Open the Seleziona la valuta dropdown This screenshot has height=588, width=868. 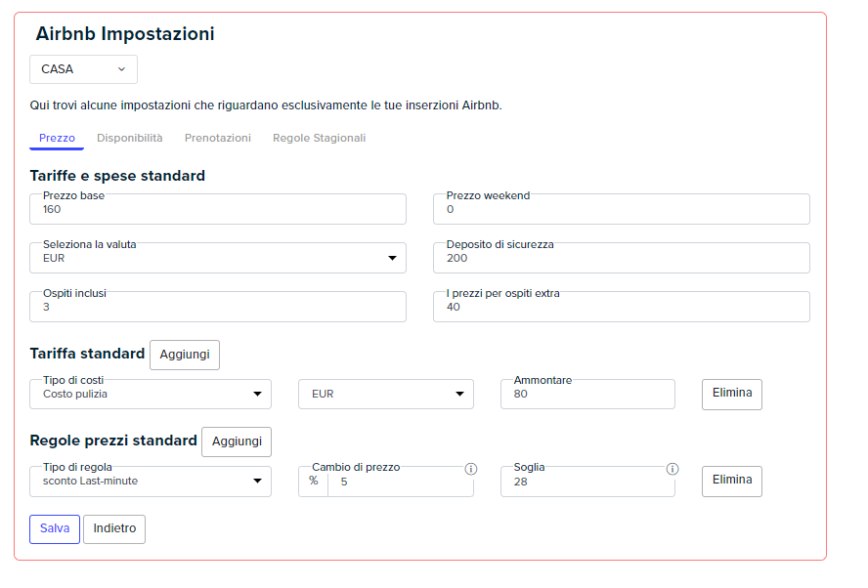[218, 258]
